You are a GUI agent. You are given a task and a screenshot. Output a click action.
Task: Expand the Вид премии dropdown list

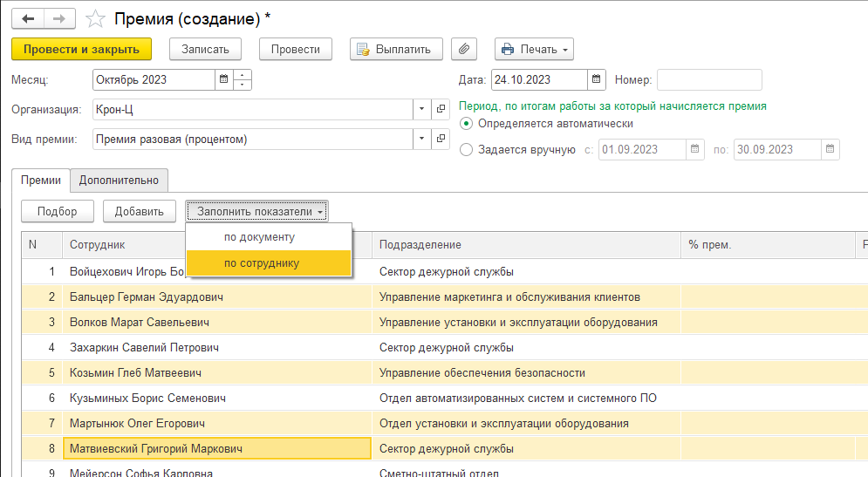[x=422, y=139]
